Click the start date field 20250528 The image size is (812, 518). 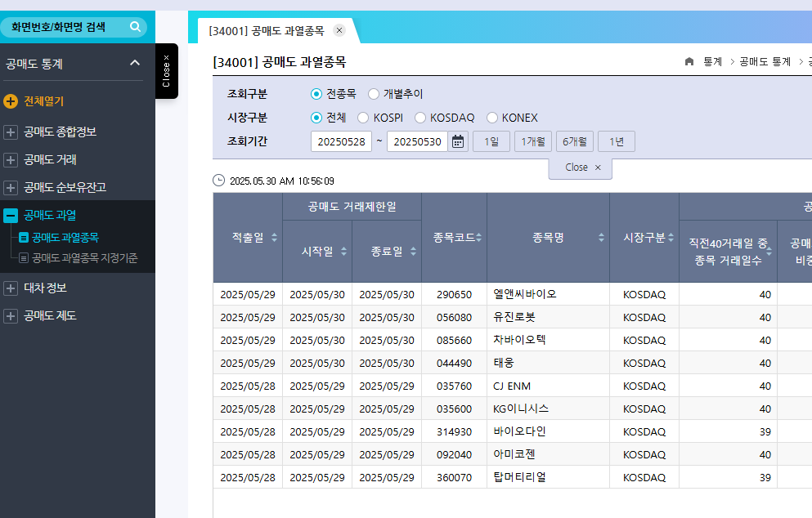click(341, 141)
